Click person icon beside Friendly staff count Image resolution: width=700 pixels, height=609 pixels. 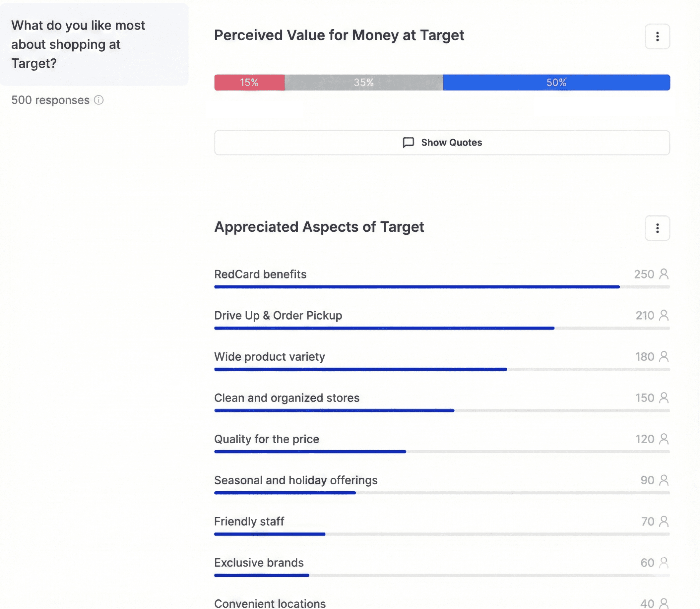tap(663, 521)
